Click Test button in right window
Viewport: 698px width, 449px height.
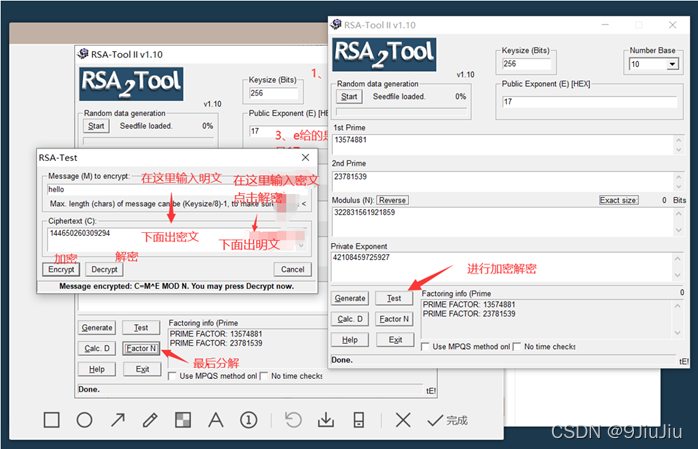coord(394,298)
